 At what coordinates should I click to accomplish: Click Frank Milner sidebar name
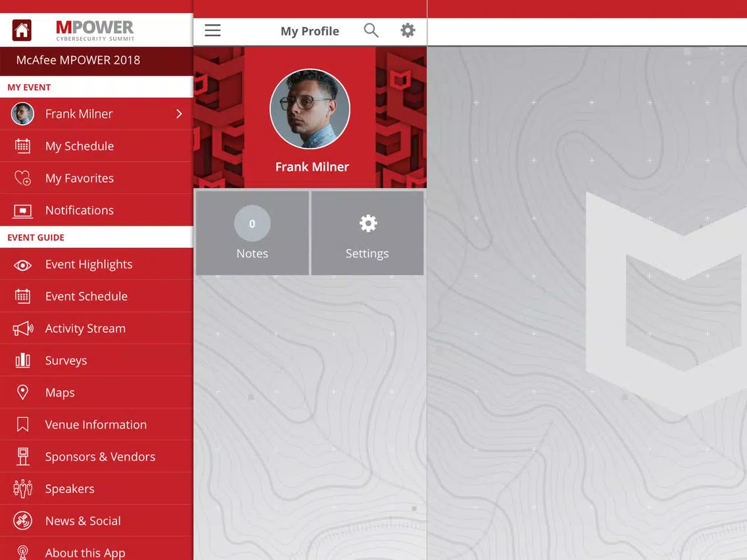click(79, 114)
